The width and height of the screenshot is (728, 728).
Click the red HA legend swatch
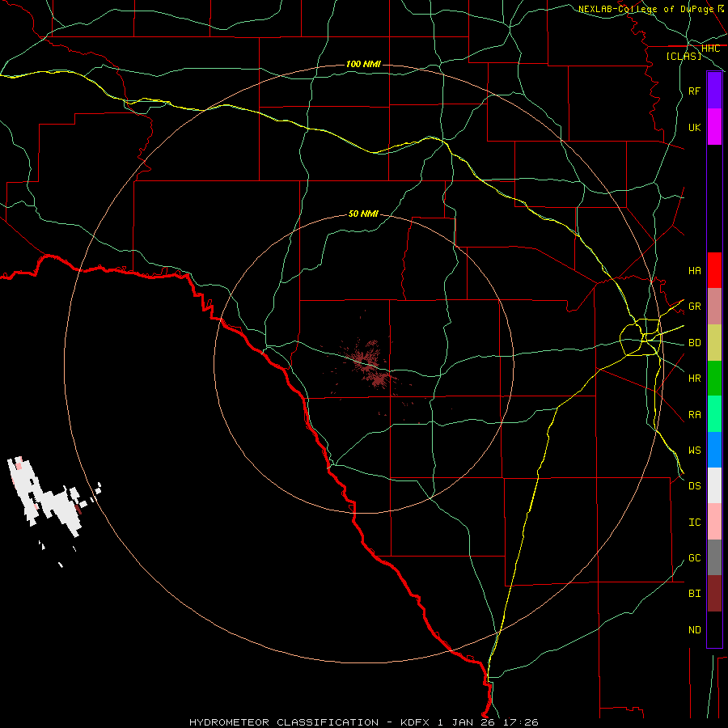tap(714, 270)
